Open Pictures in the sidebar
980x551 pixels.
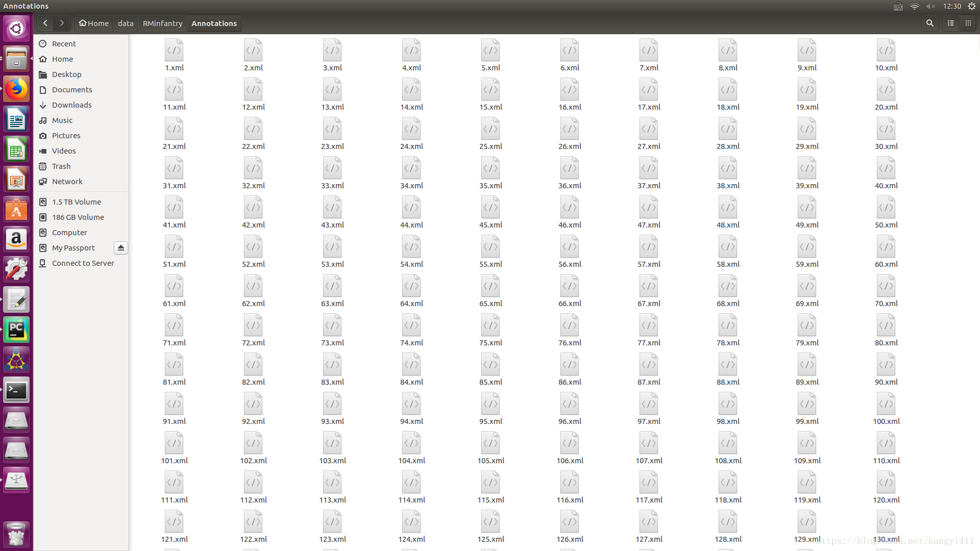[81, 136]
